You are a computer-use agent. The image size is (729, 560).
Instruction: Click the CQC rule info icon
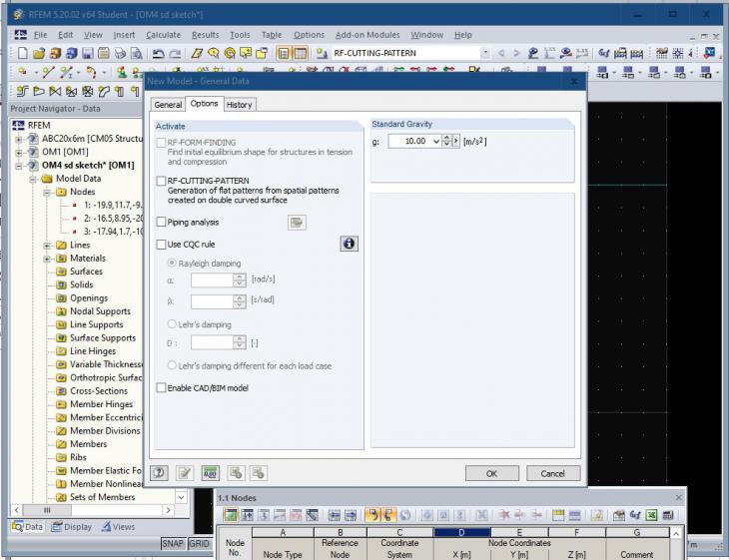coord(350,244)
